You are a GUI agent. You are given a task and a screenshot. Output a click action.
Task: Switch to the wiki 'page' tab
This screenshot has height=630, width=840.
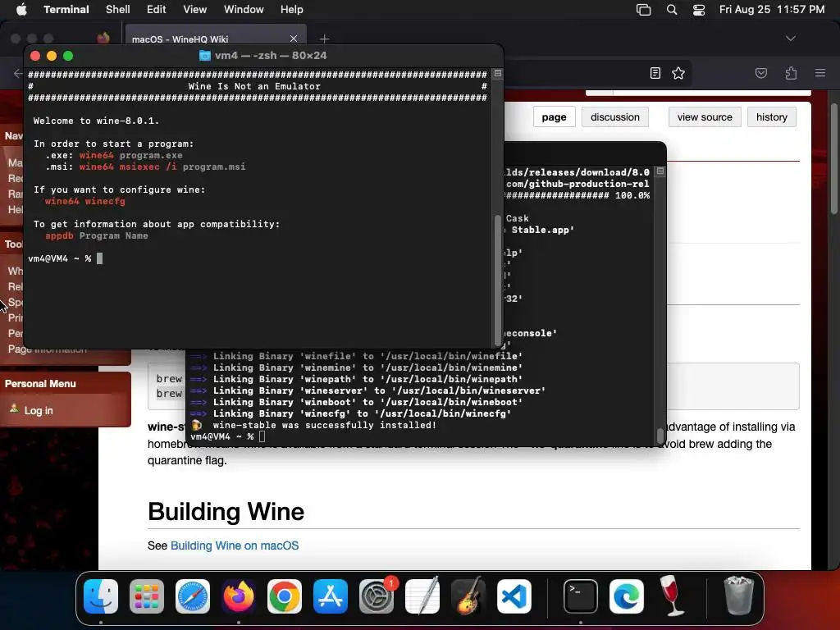tap(554, 117)
